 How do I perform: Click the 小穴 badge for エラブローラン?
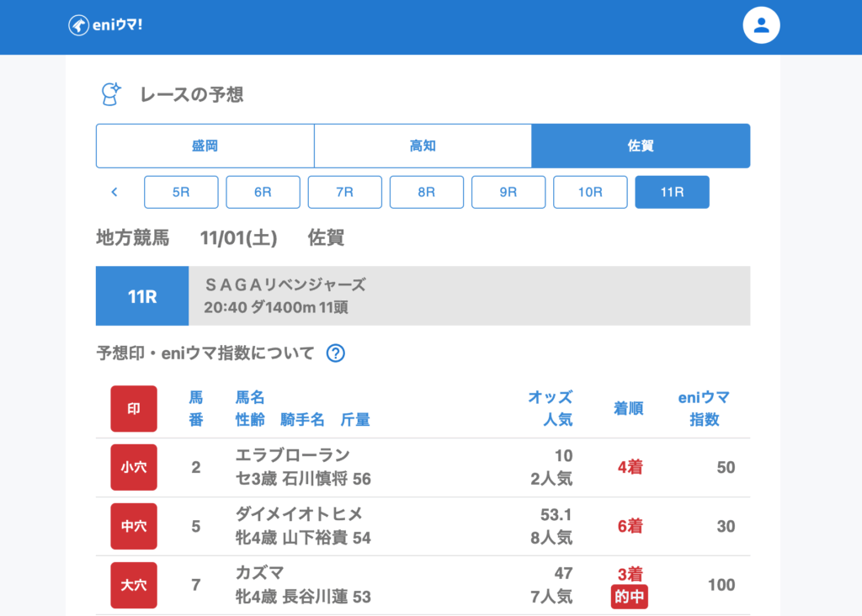[134, 467]
